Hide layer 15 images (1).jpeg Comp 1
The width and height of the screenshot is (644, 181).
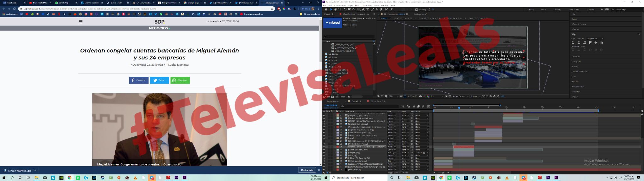tap(324, 116)
